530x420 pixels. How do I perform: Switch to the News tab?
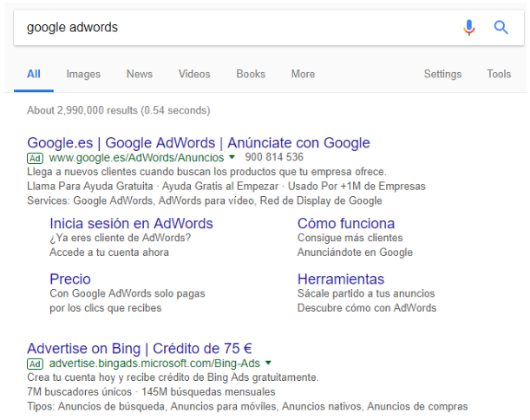tap(140, 74)
